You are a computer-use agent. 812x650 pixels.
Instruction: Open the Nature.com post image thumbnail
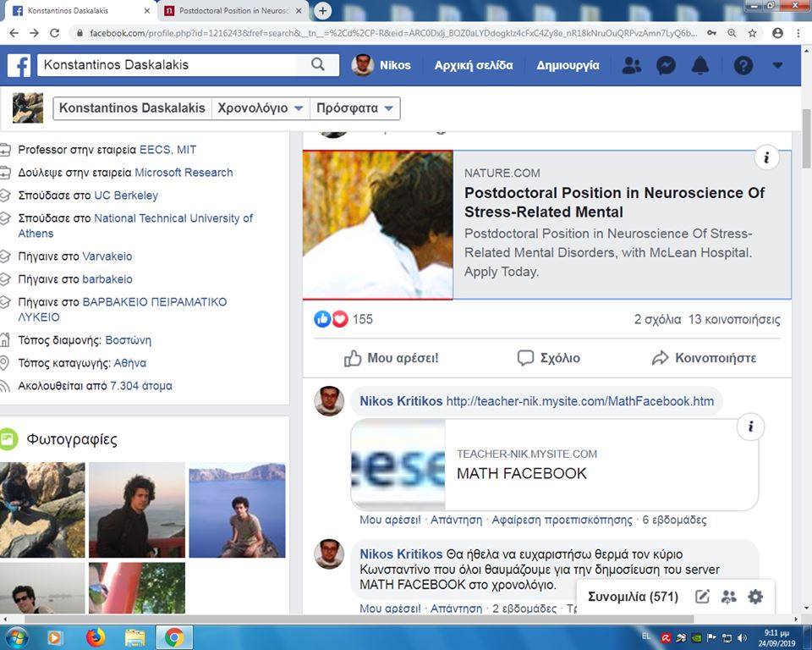click(378, 224)
